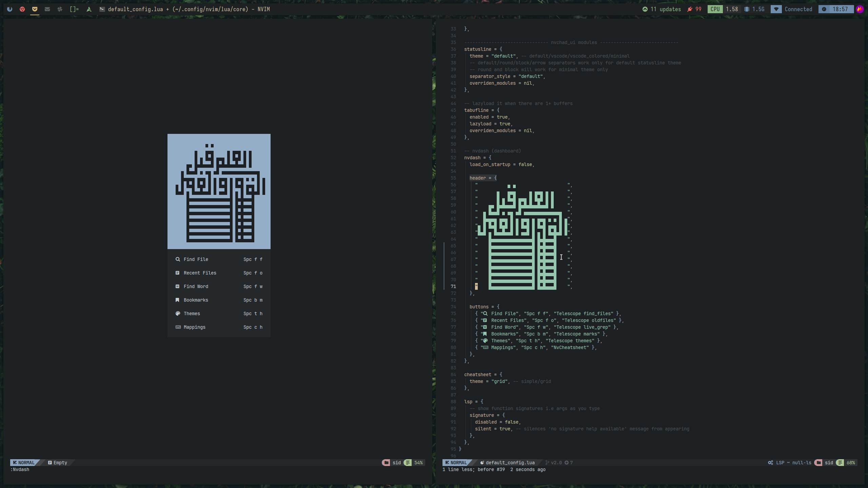Screen dimensions: 868x488
Task: Click the magnifier icon beside Find File
Action: 178,259
